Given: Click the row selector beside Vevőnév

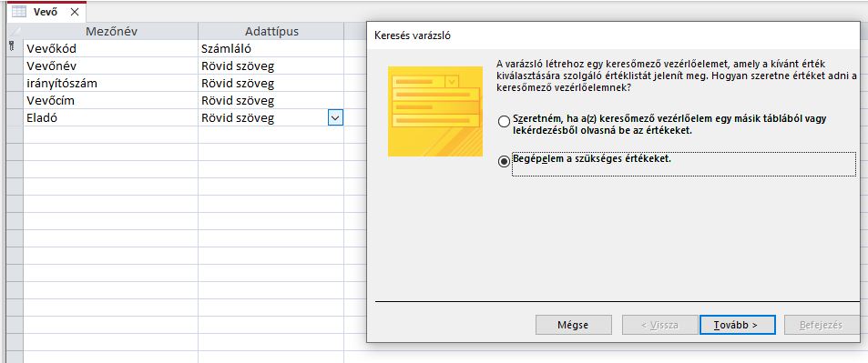Looking at the screenshot, I should (15, 66).
